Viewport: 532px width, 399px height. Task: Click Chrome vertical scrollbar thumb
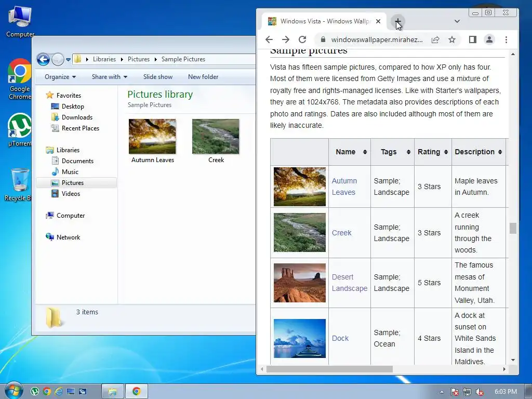[x=513, y=229]
